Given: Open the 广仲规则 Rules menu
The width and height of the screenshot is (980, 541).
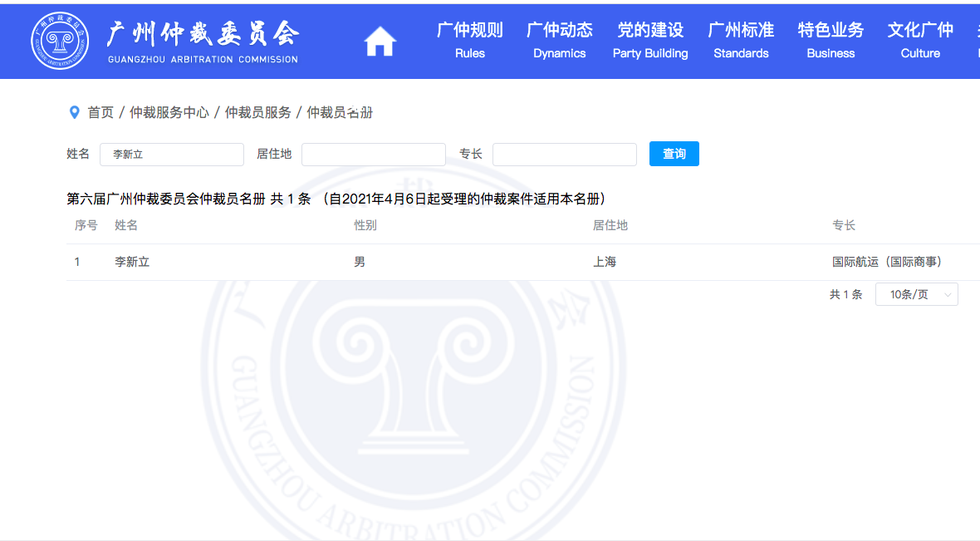Looking at the screenshot, I should (x=470, y=42).
